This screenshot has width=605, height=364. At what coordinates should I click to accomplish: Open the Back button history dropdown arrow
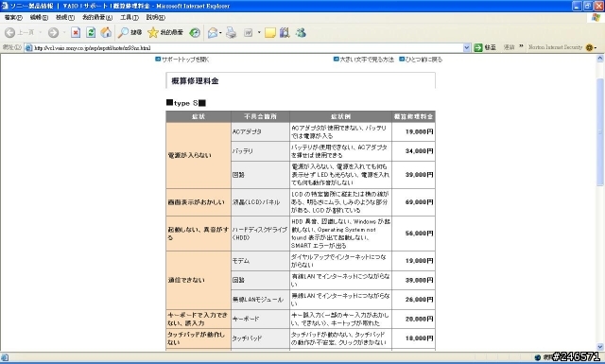[x=40, y=33]
